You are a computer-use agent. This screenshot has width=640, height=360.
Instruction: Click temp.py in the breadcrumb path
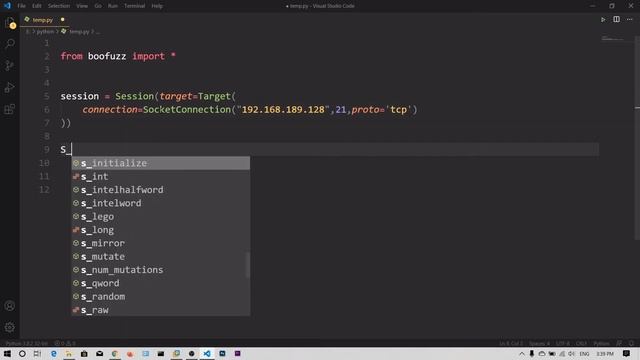(x=79, y=31)
